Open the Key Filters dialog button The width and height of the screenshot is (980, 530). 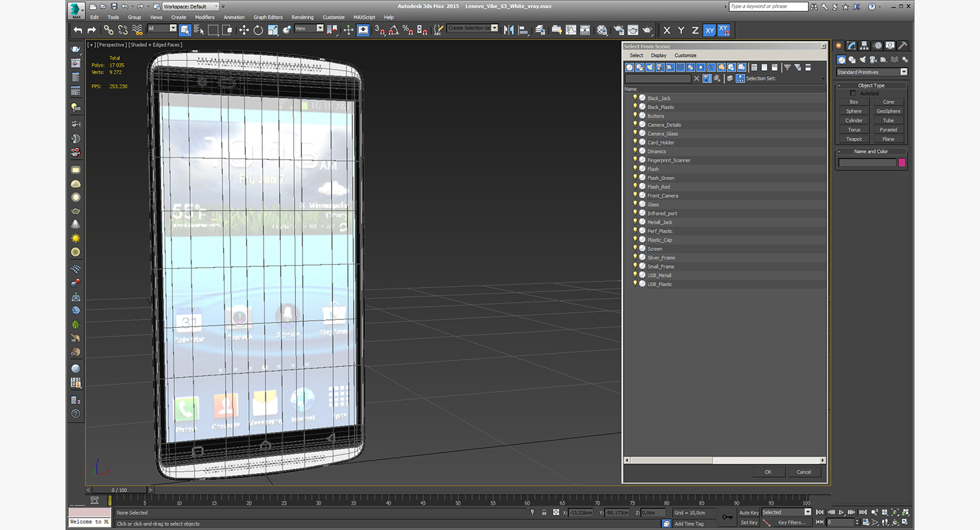click(792, 523)
